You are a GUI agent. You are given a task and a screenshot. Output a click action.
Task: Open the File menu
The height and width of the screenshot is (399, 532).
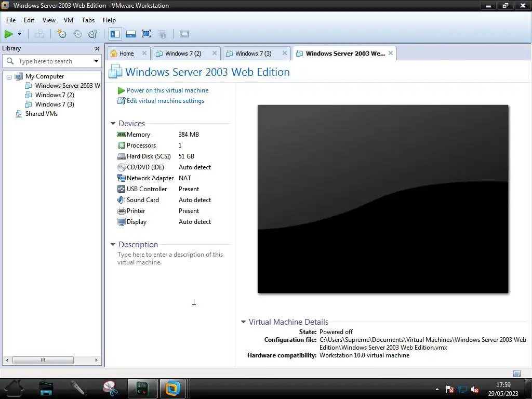[x=11, y=20]
